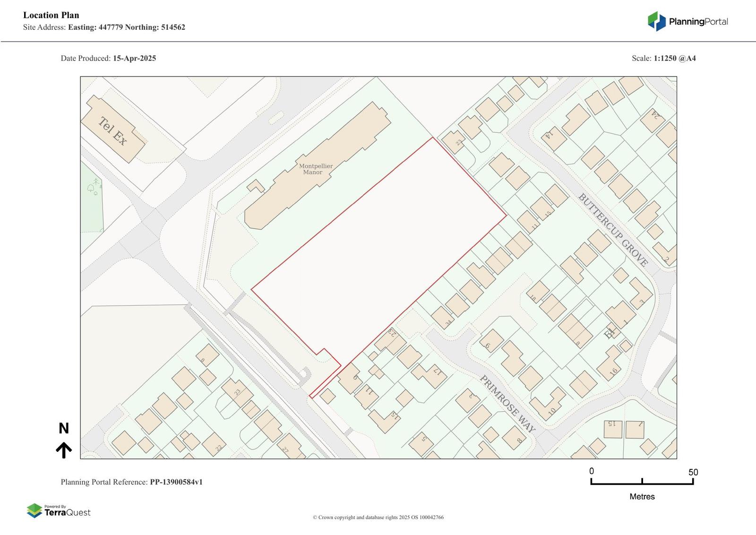Click the Crown copyright notice
The height and width of the screenshot is (535, 756).
[x=378, y=518]
